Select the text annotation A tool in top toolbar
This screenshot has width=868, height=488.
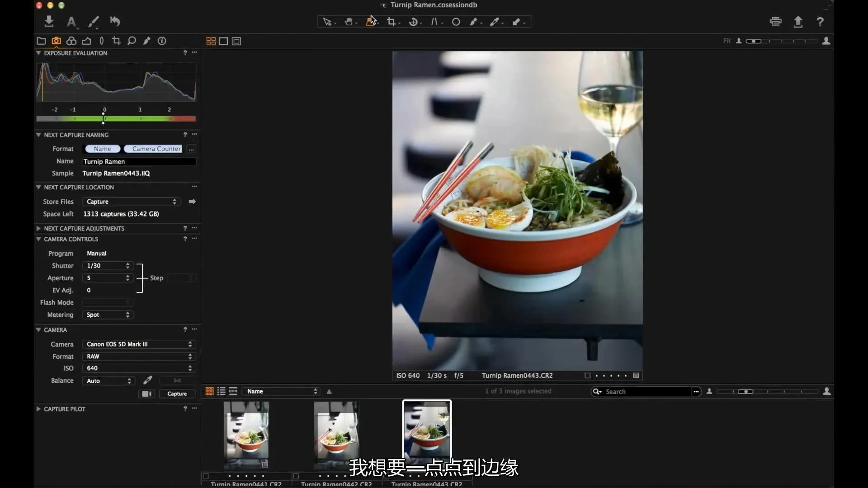pos(71,22)
